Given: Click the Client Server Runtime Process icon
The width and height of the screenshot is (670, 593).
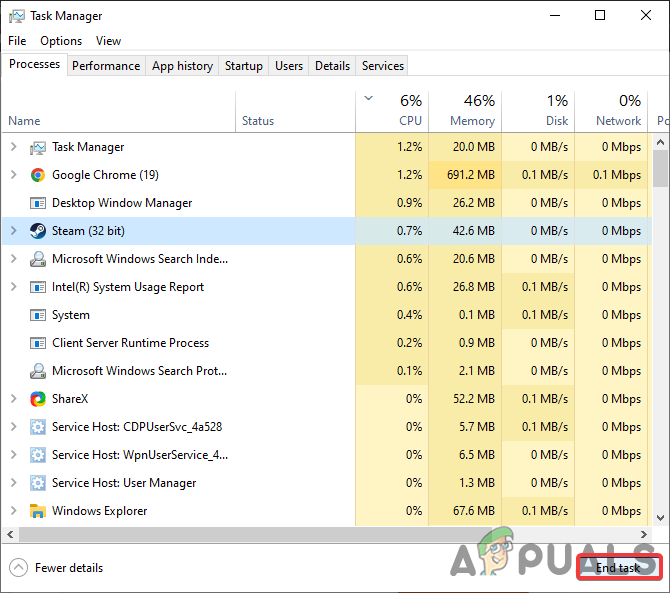Looking at the screenshot, I should tap(38, 343).
